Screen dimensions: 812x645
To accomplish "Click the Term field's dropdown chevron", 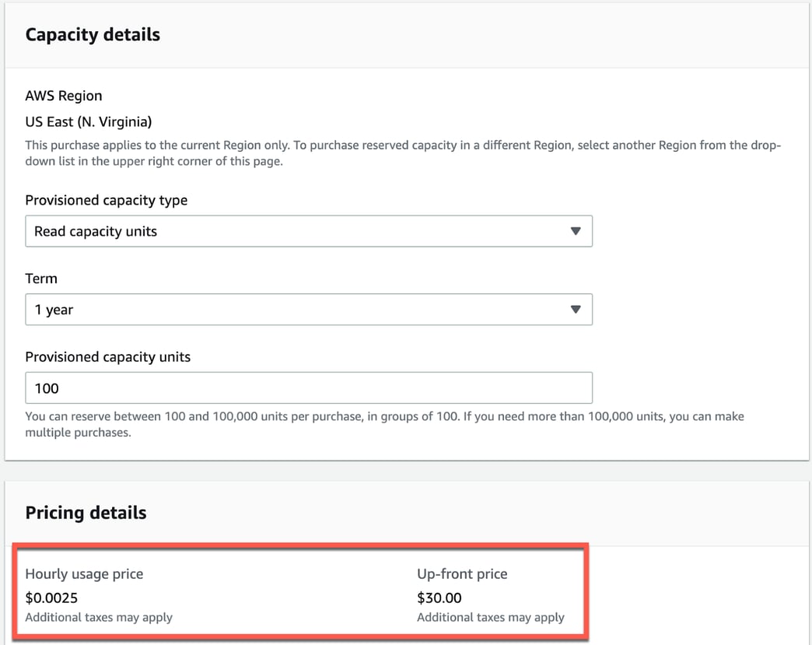I will 576,310.
